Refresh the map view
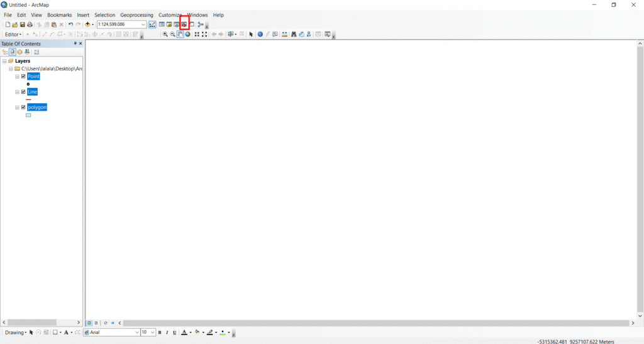This screenshot has height=344, width=644. tap(106, 323)
